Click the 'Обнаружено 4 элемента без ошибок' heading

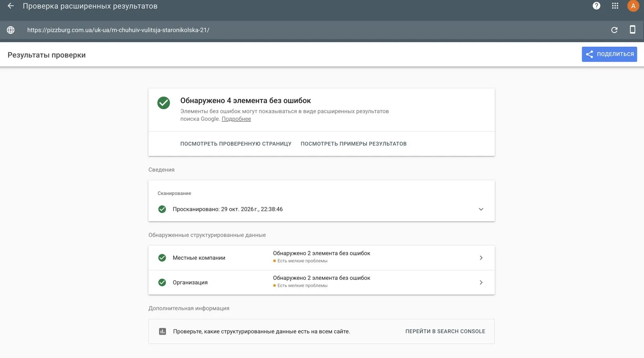(x=246, y=101)
